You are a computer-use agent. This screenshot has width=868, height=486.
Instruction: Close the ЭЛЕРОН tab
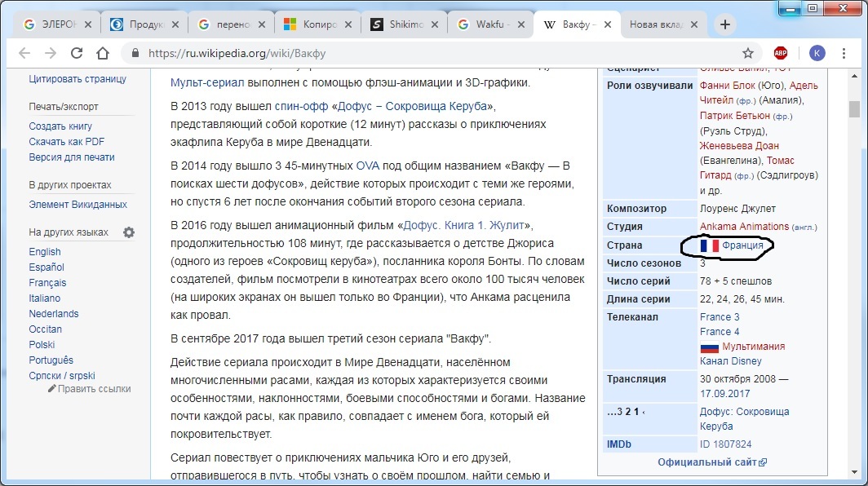pyautogui.click(x=87, y=24)
